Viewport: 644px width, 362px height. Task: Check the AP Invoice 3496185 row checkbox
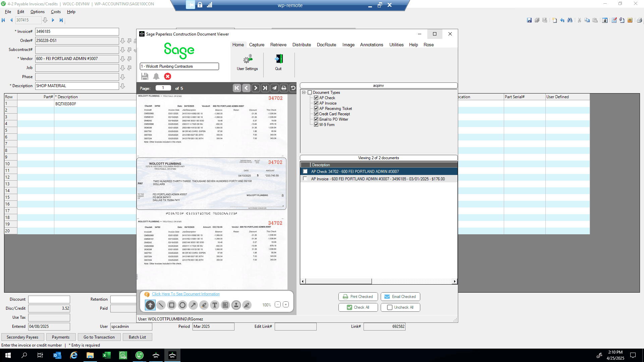coord(305,179)
